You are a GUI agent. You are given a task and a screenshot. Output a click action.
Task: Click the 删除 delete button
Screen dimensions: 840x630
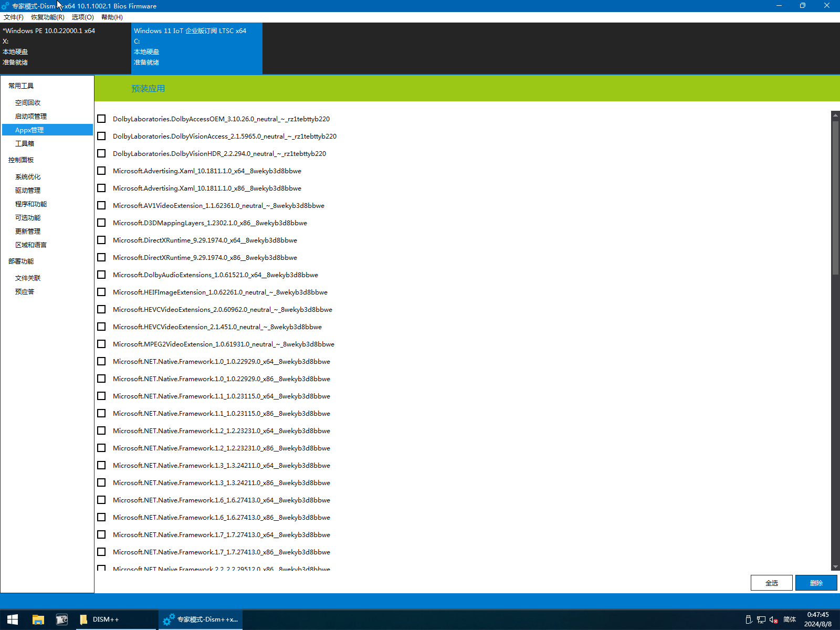(816, 583)
